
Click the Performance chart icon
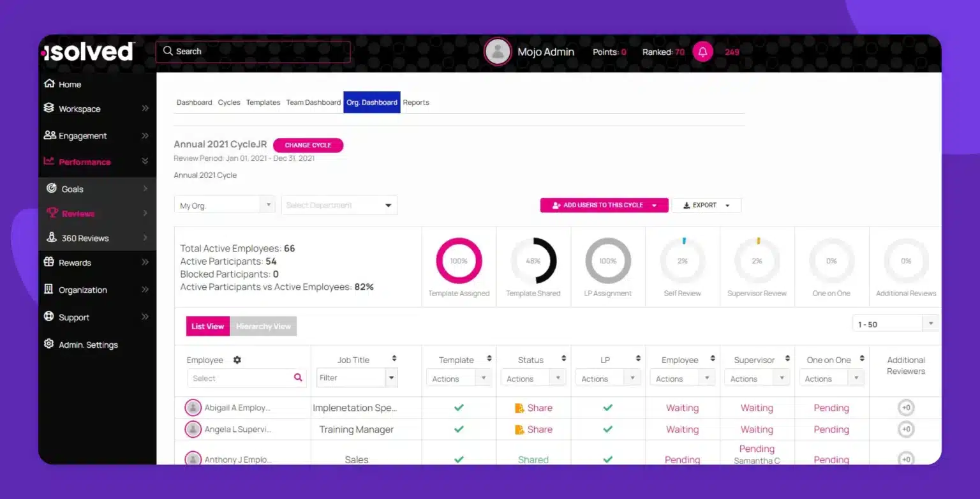49,161
